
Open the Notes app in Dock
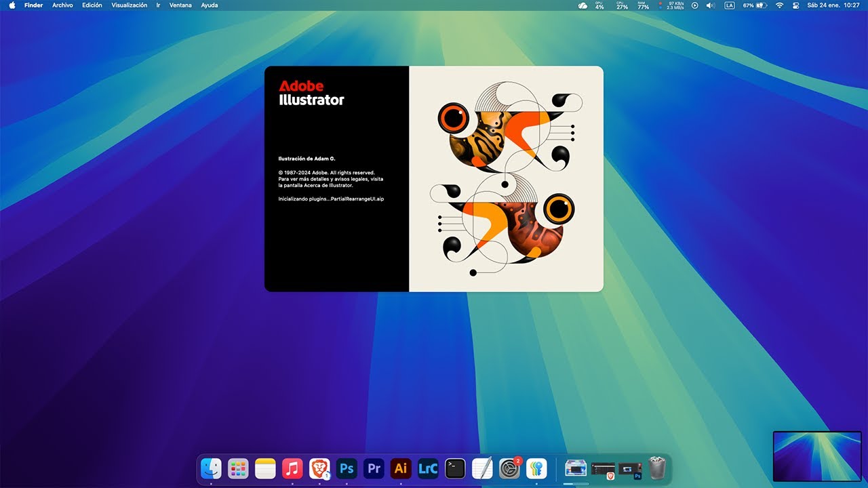point(265,468)
